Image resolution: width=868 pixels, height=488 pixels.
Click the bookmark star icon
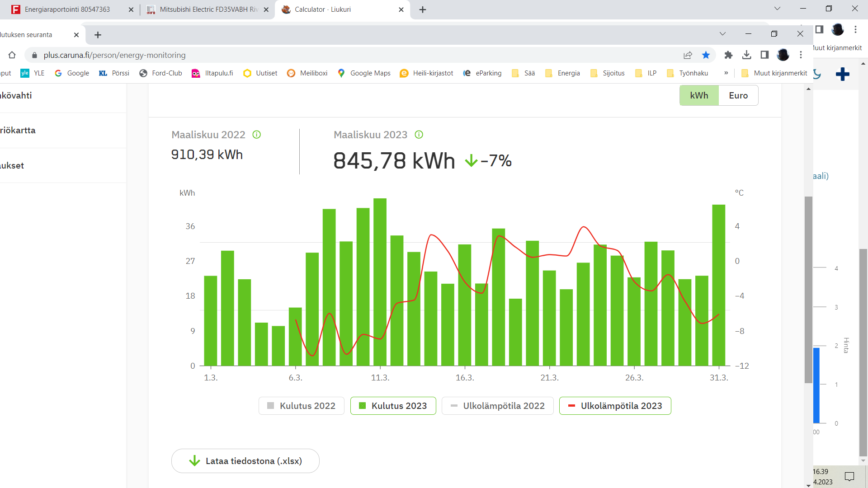pyautogui.click(x=706, y=55)
